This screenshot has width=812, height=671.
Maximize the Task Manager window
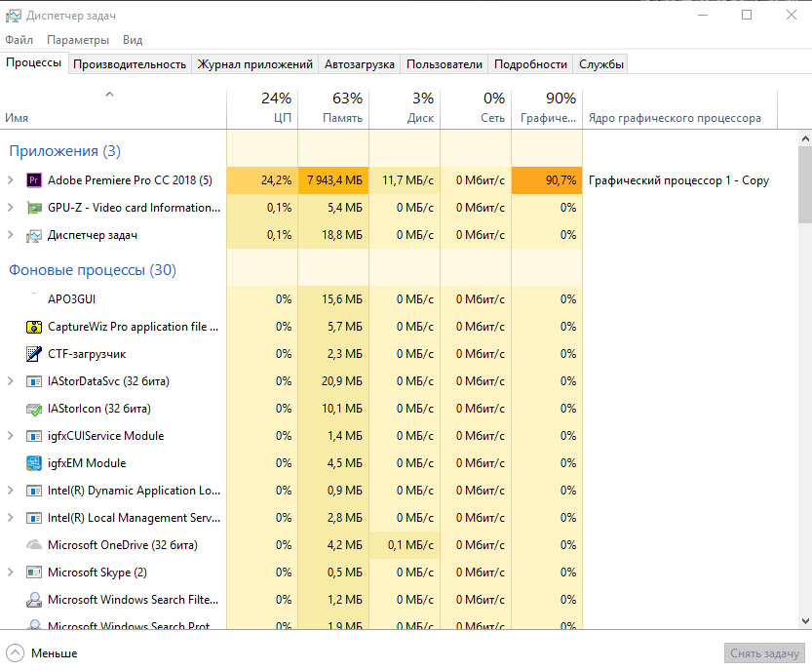point(747,15)
